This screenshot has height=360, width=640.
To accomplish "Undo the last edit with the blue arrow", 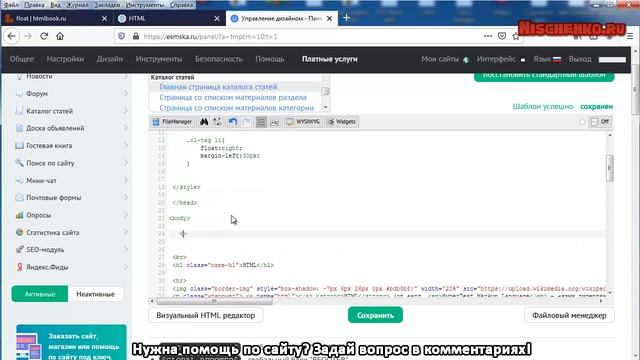I will (233, 122).
